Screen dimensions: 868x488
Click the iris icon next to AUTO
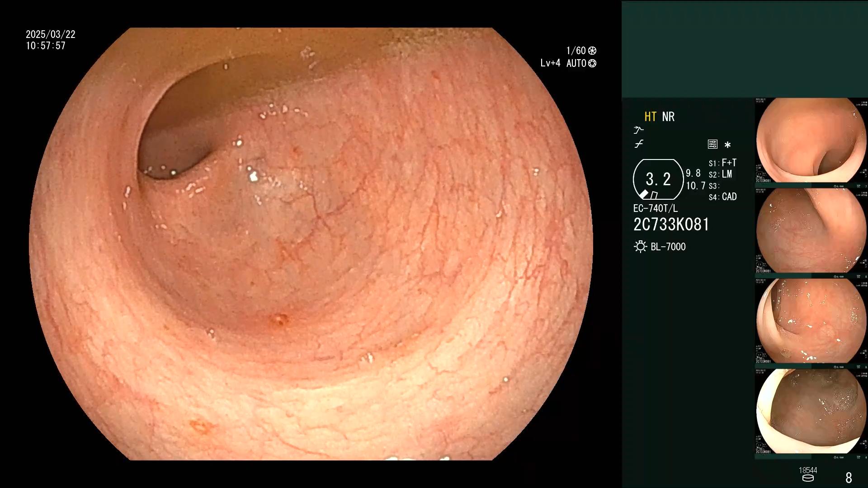pyautogui.click(x=592, y=63)
